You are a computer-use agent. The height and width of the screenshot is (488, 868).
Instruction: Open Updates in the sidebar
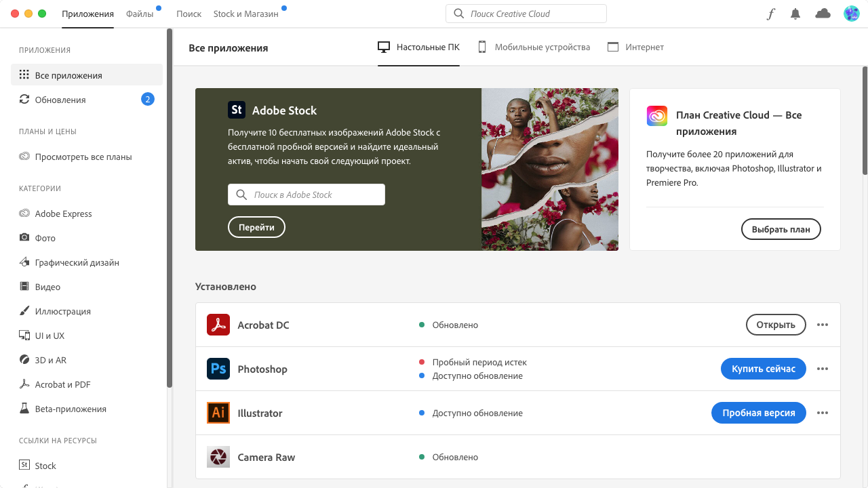click(87, 100)
